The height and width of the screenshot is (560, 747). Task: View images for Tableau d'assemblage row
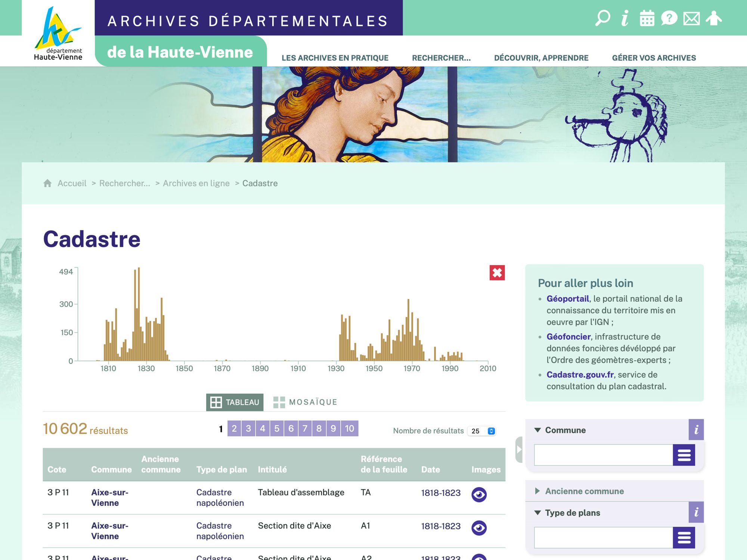click(479, 495)
